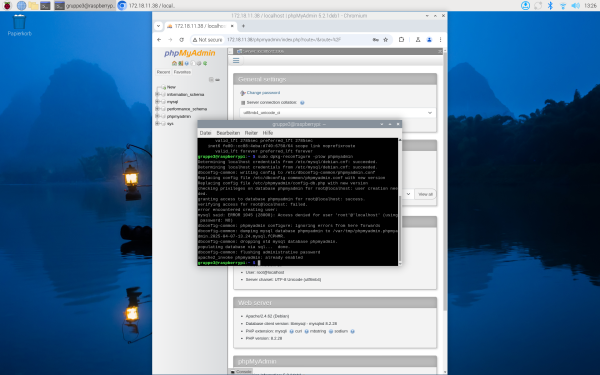Click the Chromium page vertical scrollbar
Image resolution: width=600 pixels, height=375 pixels.
click(x=445, y=180)
